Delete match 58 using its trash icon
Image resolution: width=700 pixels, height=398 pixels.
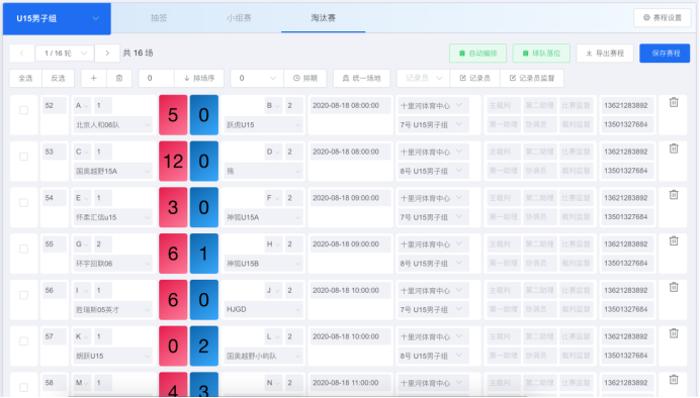tap(674, 380)
